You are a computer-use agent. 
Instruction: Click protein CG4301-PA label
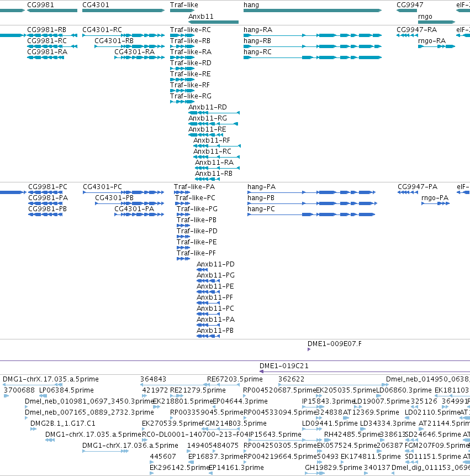[134, 209]
